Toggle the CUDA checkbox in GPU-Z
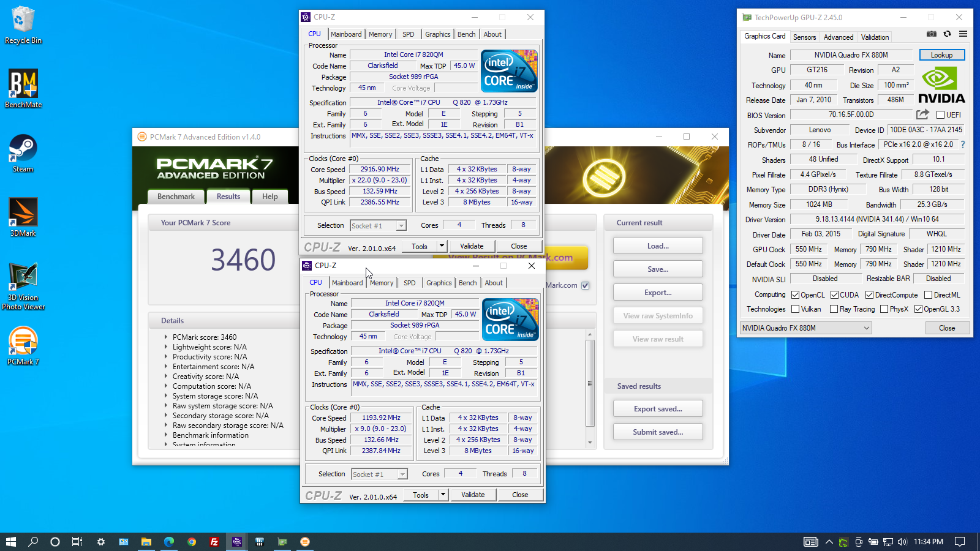Screen dimensions: 980x551 click(x=834, y=295)
